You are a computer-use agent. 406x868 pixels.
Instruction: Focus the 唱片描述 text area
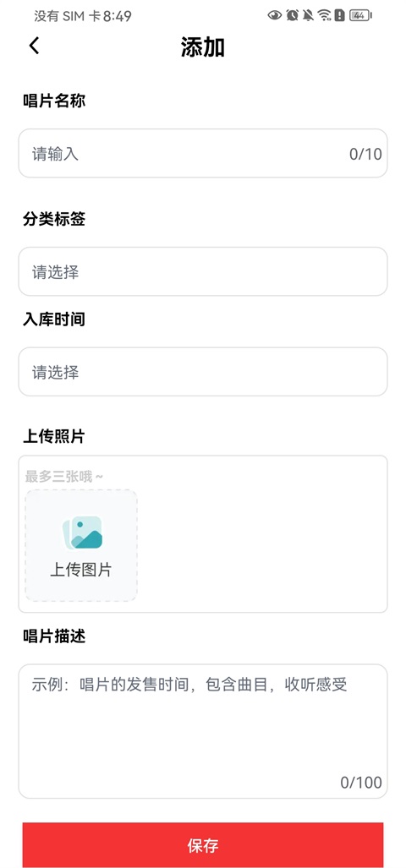pos(203,731)
